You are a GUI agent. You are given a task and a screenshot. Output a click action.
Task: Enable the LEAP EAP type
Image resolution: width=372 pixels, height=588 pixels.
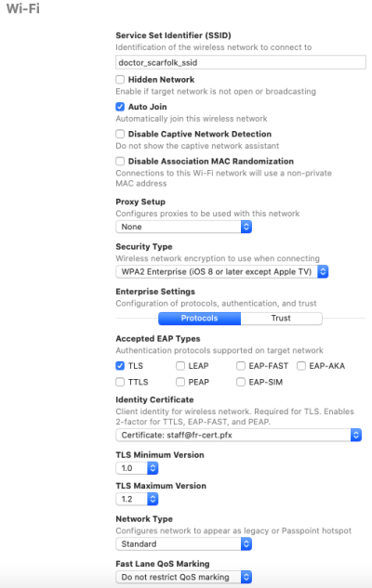pyautogui.click(x=180, y=366)
